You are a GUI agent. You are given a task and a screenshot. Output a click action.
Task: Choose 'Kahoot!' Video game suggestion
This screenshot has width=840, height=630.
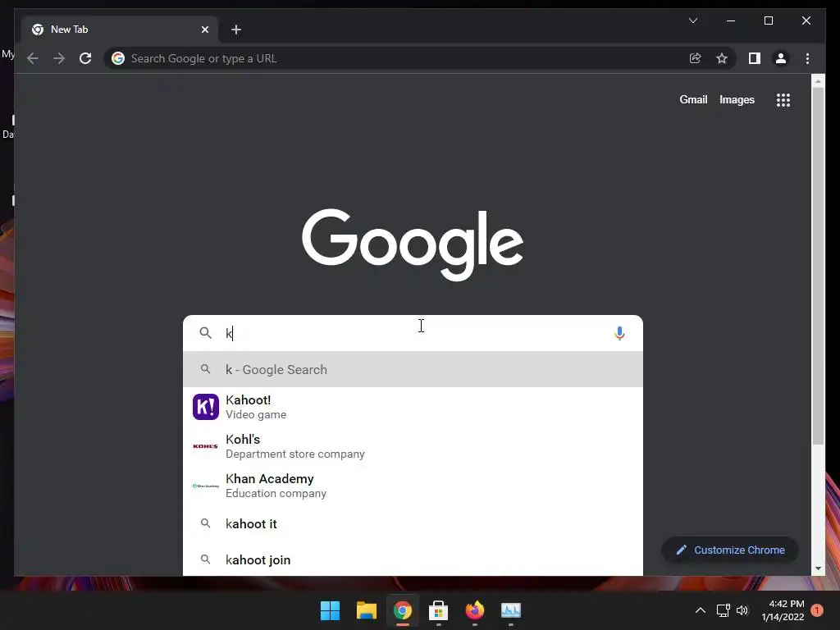click(x=413, y=407)
